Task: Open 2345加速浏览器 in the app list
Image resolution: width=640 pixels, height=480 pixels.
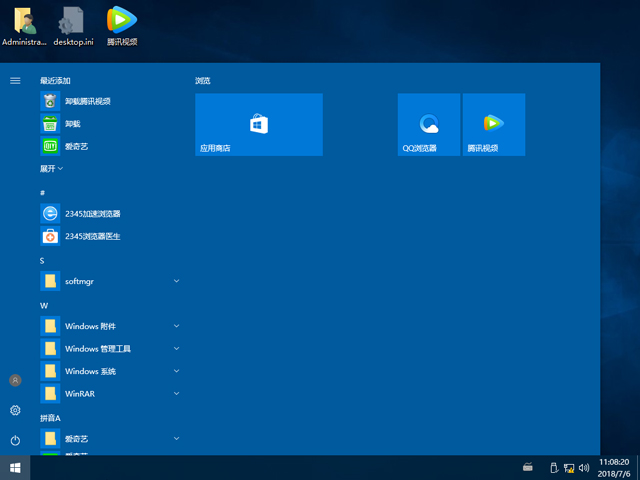Action: tap(92, 214)
